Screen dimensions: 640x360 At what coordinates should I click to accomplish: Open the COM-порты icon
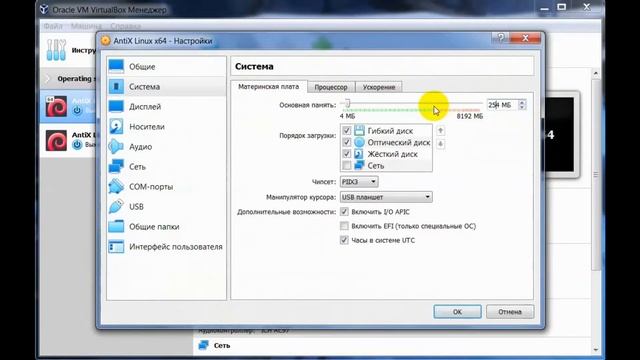coord(116,187)
